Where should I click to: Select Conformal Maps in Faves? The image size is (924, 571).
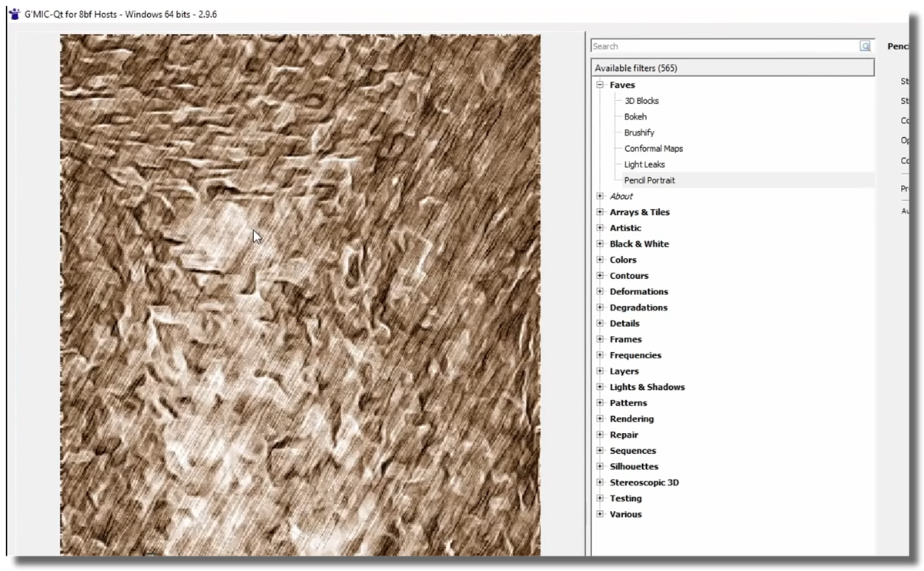coord(653,149)
